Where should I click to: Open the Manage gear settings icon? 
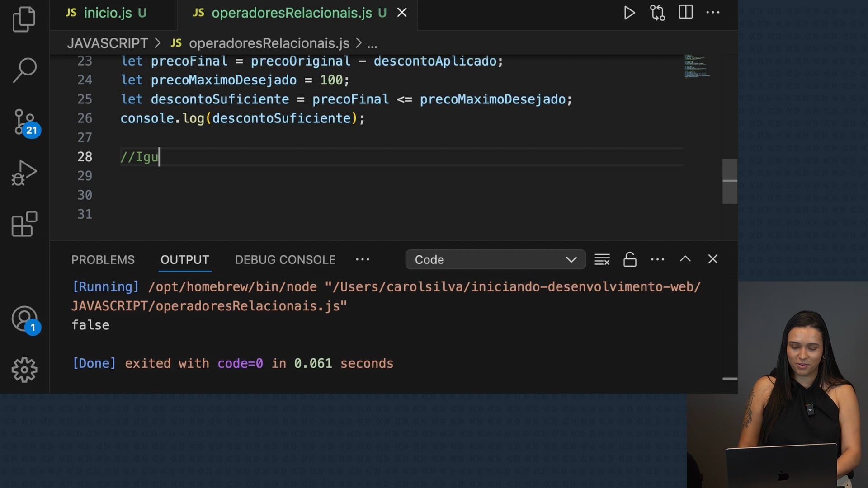point(24,370)
